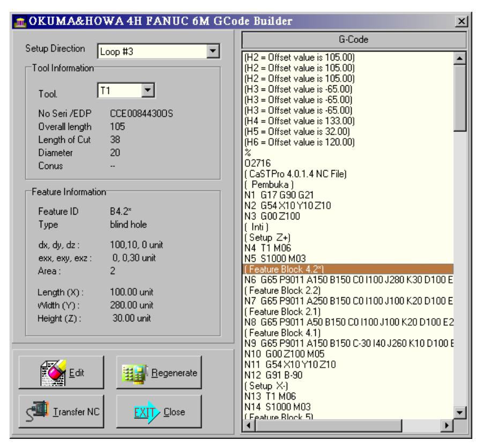Click the circuit board icon on Regenerate button
This screenshot has width=483, height=448.
[x=135, y=374]
